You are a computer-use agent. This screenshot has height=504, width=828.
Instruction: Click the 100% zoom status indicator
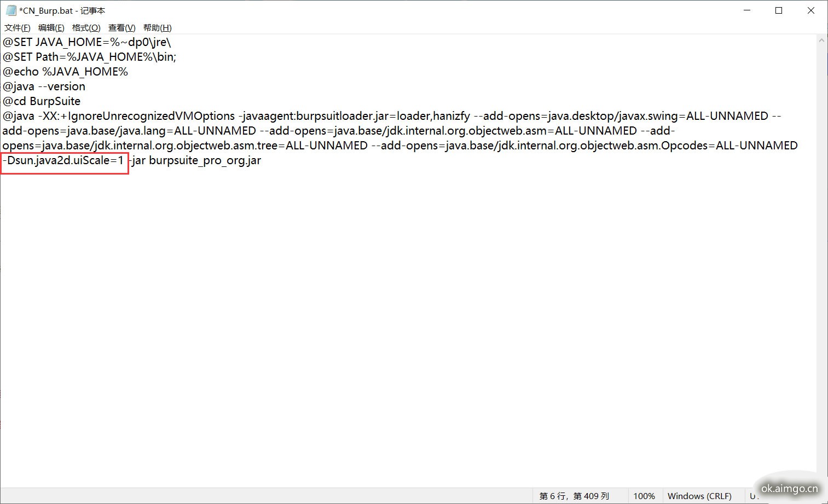644,496
